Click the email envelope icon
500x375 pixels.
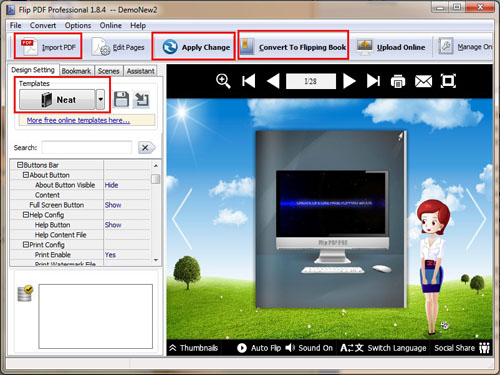tap(423, 81)
